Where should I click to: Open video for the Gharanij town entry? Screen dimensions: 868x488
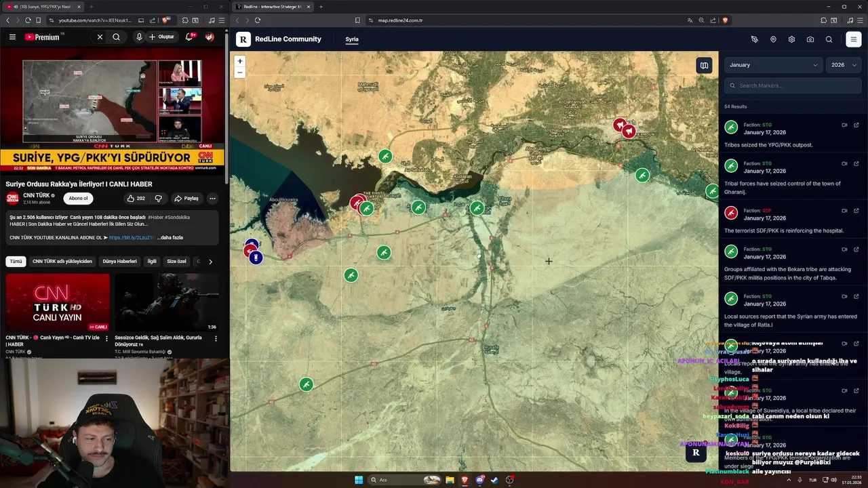click(x=844, y=163)
